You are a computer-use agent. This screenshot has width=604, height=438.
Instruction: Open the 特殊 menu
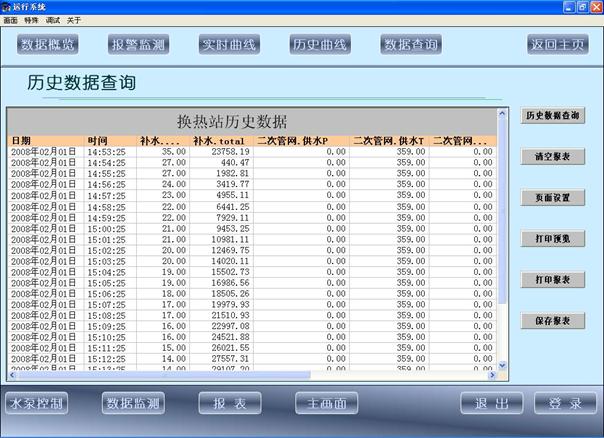coord(31,20)
